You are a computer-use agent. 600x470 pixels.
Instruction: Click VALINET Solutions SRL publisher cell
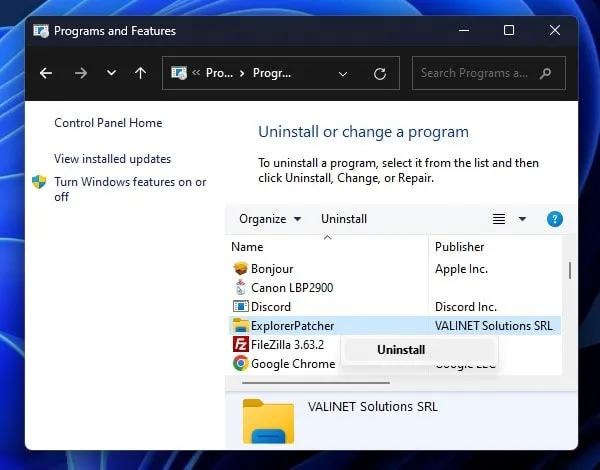[494, 326]
